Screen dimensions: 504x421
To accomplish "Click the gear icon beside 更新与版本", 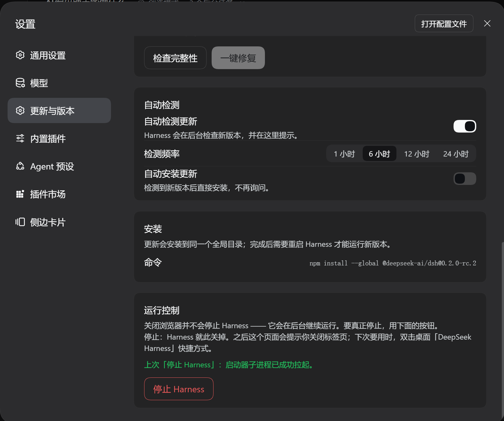I will (x=20, y=110).
